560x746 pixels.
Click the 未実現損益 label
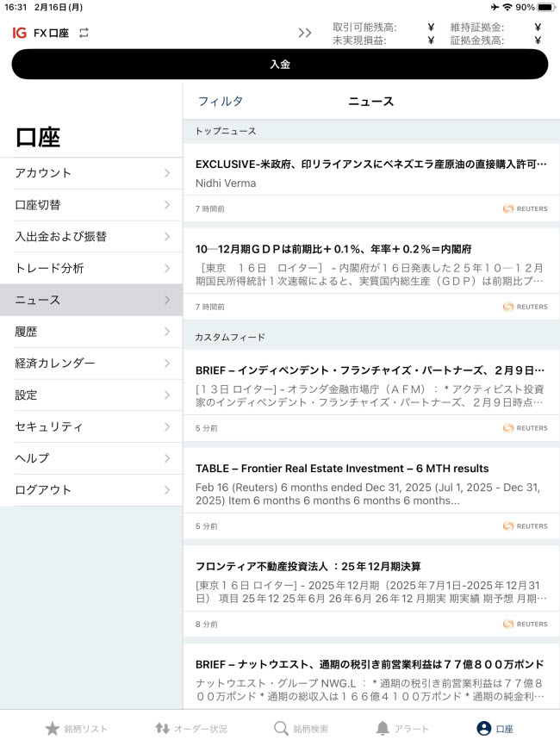click(359, 40)
